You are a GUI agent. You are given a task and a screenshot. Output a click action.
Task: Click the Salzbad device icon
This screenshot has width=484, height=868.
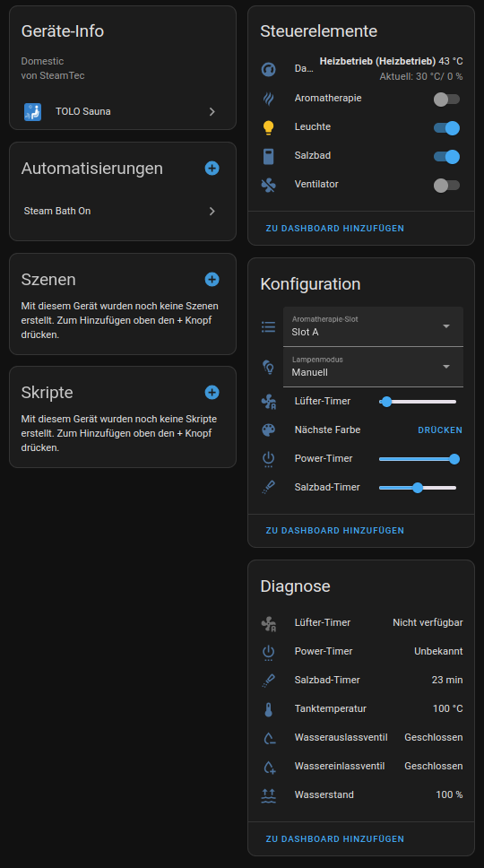click(268, 156)
